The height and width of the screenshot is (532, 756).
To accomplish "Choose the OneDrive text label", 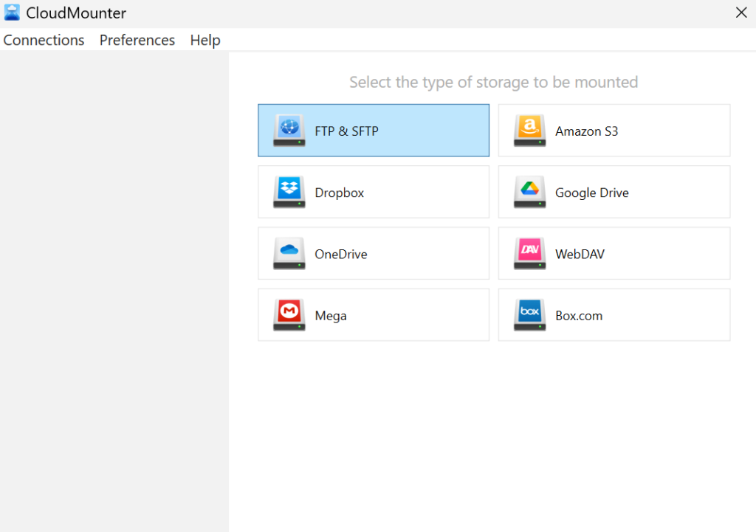I will pos(340,254).
